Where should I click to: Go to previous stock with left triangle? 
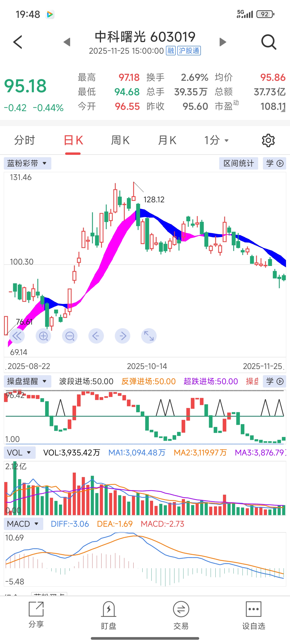67,42
